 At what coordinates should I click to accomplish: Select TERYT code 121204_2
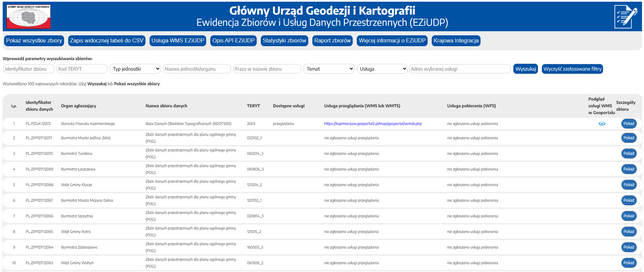point(255,185)
